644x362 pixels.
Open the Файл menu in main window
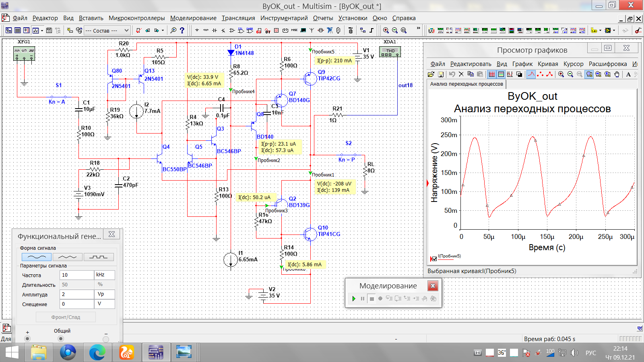[20, 18]
